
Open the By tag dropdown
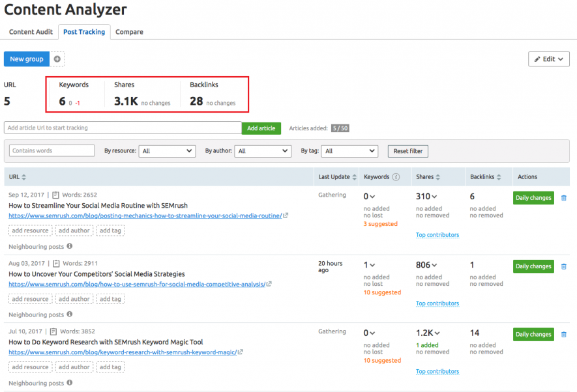[x=349, y=151]
